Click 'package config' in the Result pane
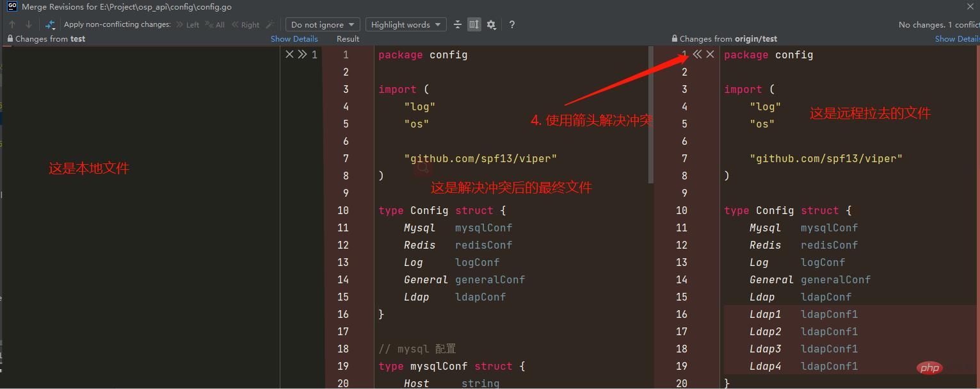Screen dimensions: 980x389 point(422,54)
